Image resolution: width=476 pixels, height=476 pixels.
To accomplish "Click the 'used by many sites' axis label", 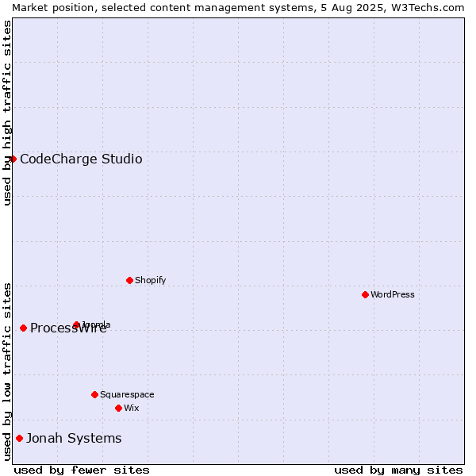I will [398, 470].
